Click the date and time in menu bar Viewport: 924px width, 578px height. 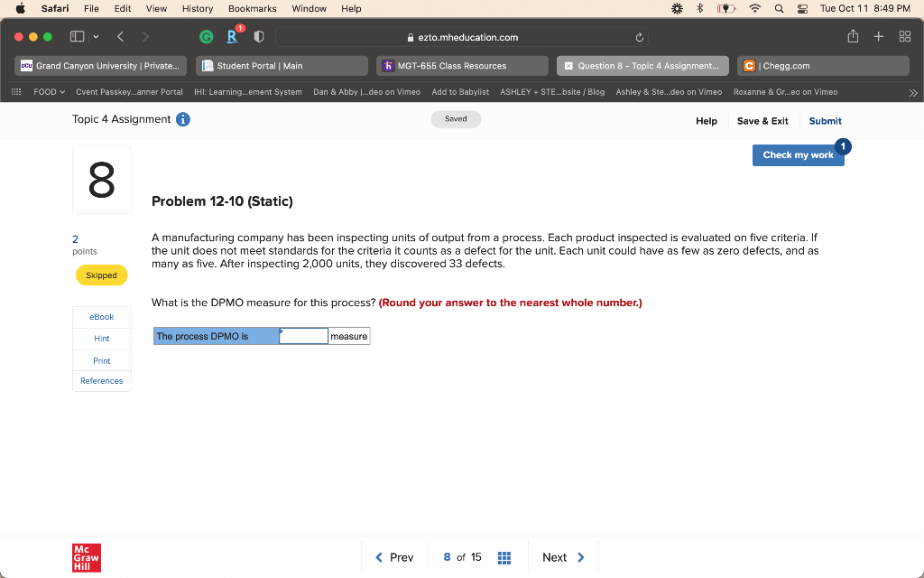tap(865, 8)
